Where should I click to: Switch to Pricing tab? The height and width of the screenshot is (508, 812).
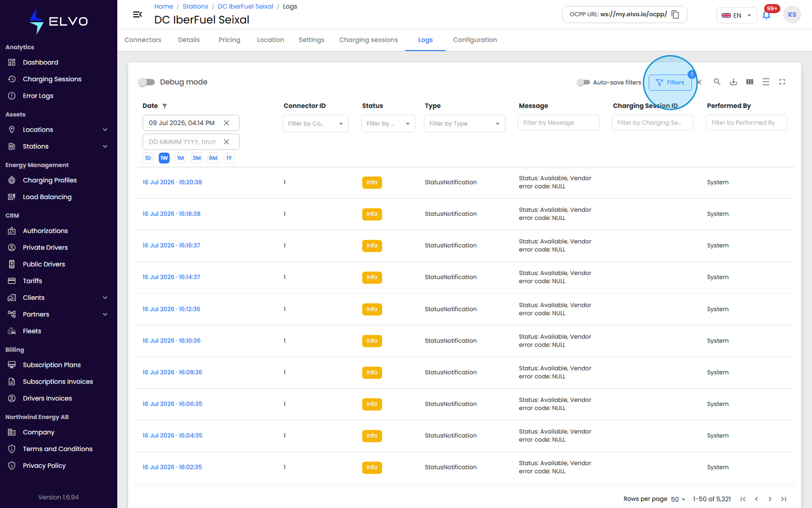(x=229, y=40)
